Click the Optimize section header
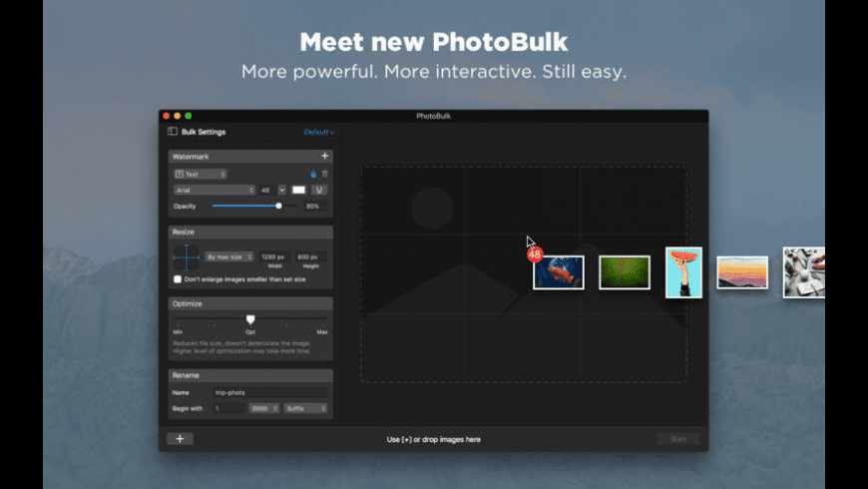 pos(250,303)
